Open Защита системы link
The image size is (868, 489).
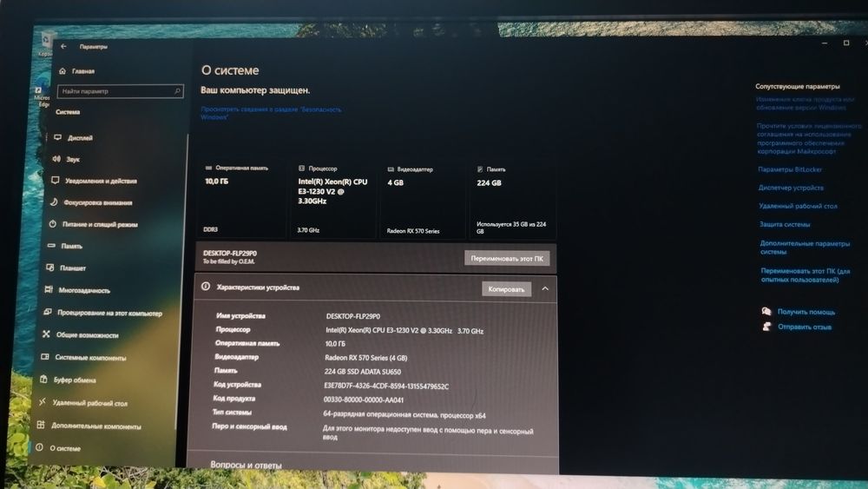(785, 224)
